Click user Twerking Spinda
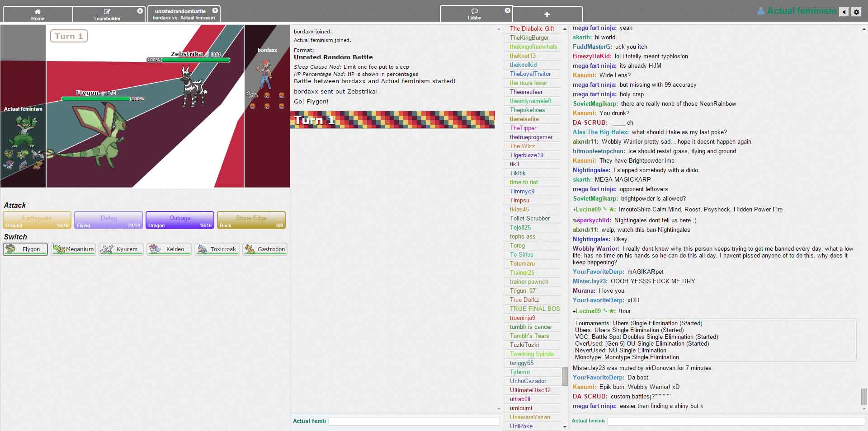Viewport: 868px width, 431px height. pos(532,354)
